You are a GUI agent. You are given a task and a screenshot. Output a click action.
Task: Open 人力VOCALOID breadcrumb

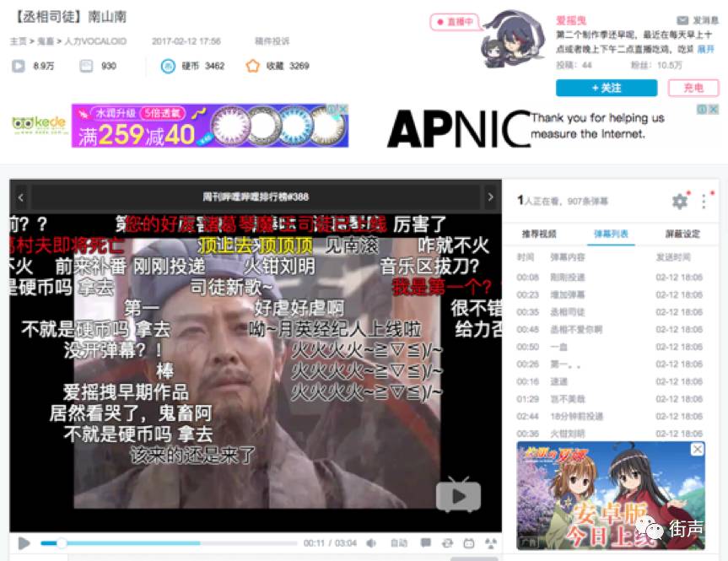click(x=95, y=41)
